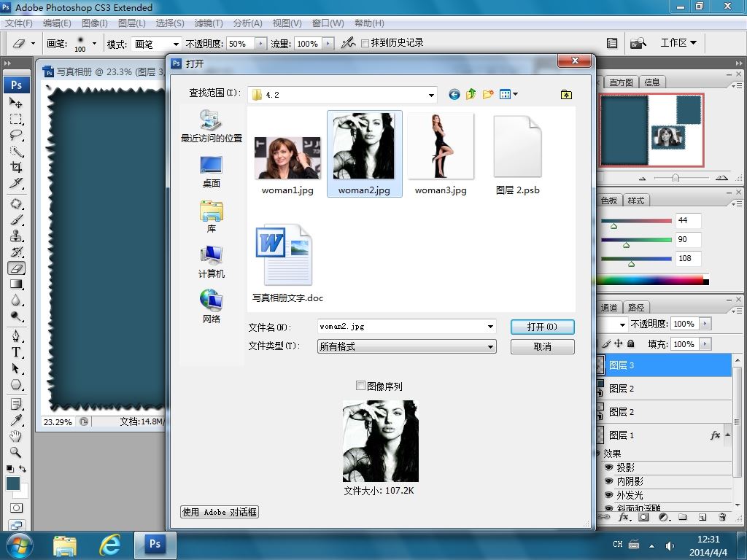Image resolution: width=747 pixels, height=560 pixels.
Task: Open the Image menu
Action: click(94, 23)
